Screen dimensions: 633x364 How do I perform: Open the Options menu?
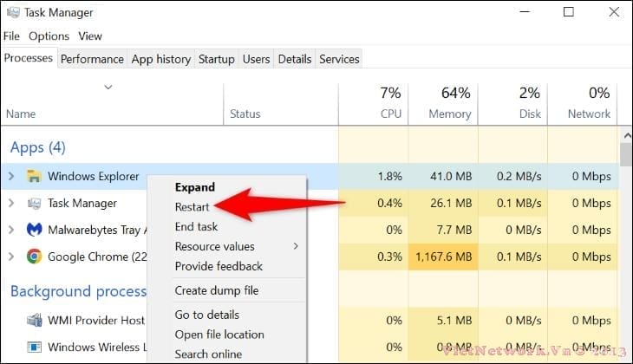[x=49, y=36]
